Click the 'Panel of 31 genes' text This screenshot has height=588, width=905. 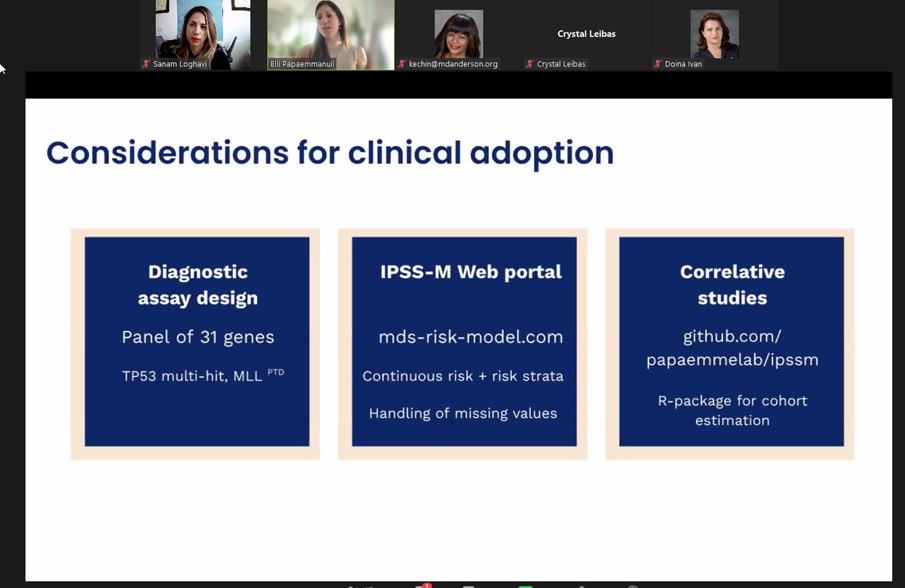198,337
